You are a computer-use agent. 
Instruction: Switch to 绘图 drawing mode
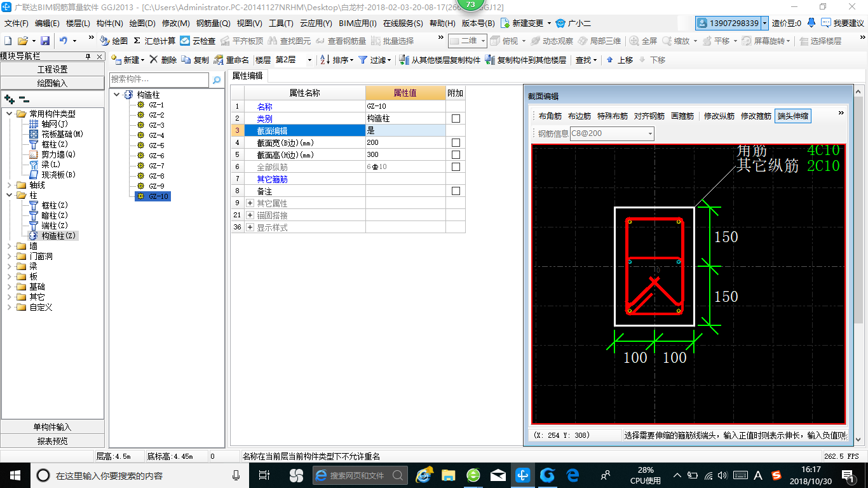pos(114,41)
